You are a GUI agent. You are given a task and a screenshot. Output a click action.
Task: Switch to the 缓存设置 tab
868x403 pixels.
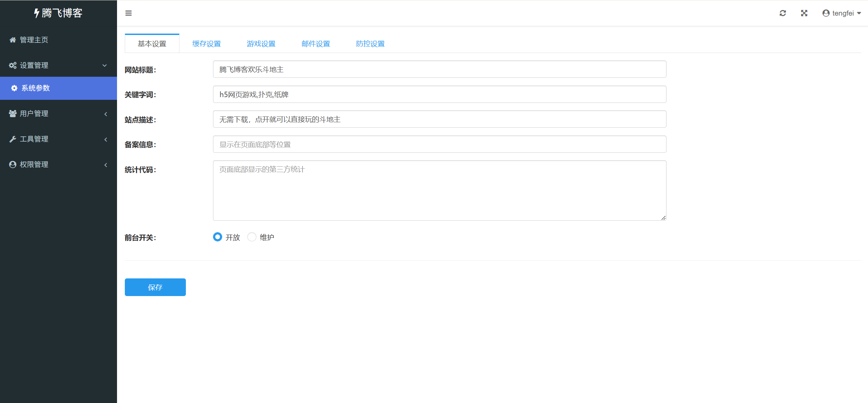click(207, 43)
